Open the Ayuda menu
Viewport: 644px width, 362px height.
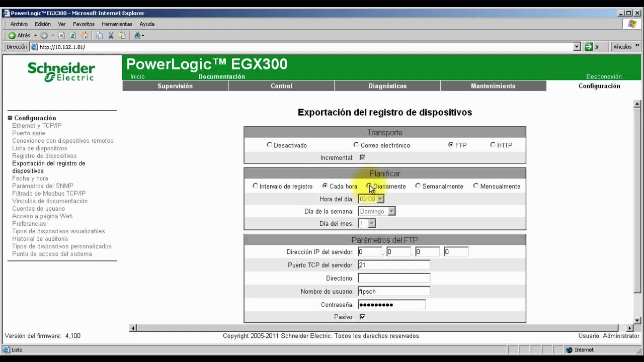point(147,24)
